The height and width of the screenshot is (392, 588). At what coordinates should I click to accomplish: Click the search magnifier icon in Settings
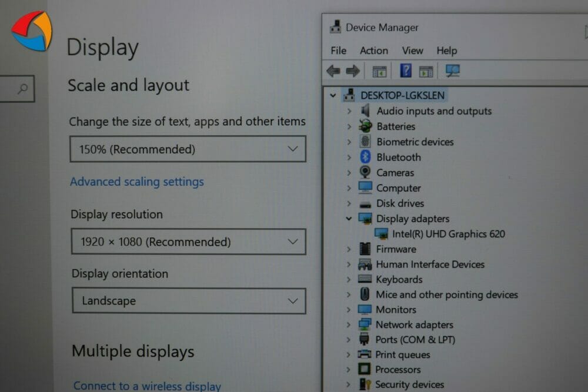[22, 89]
